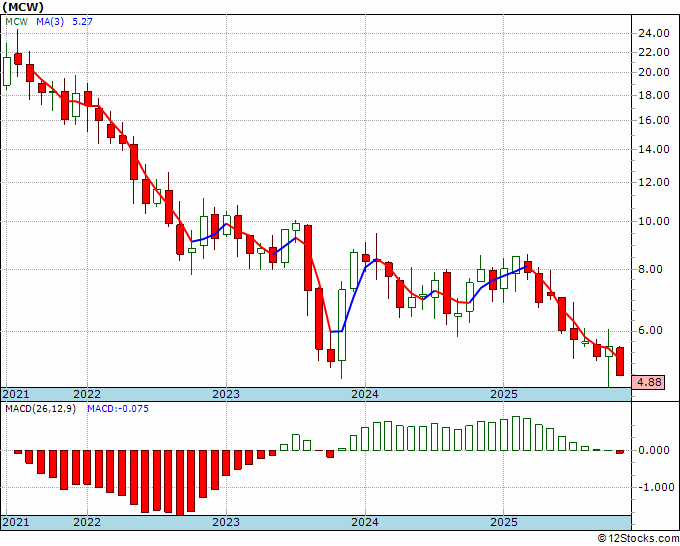Click the last red MACD histogram bar

[x=620, y=452]
